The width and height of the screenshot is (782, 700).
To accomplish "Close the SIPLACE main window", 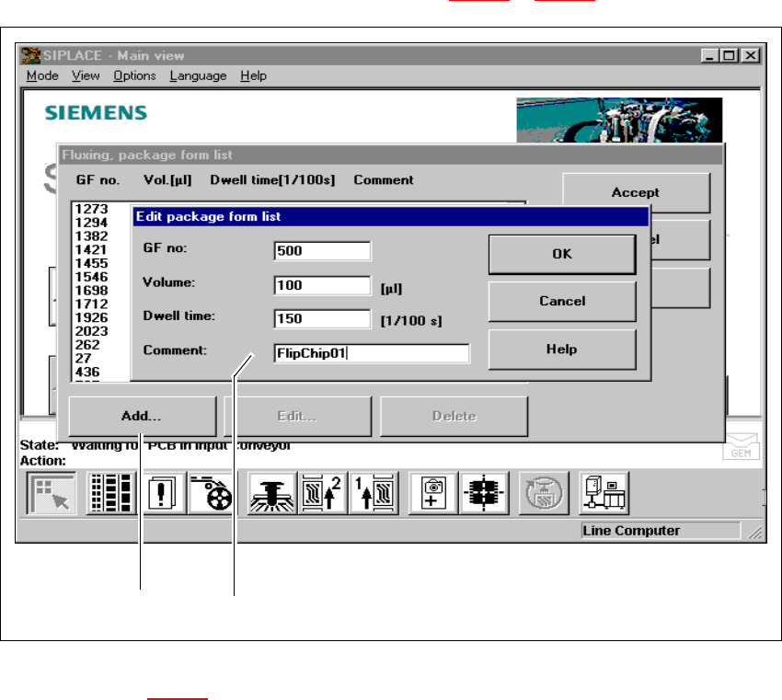I will (750, 55).
